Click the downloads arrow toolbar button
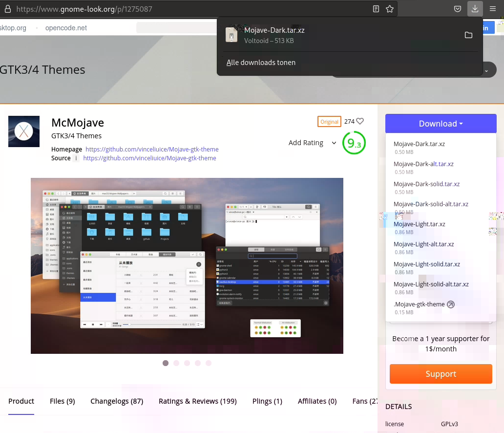This screenshot has width=504, height=433. tap(475, 9)
